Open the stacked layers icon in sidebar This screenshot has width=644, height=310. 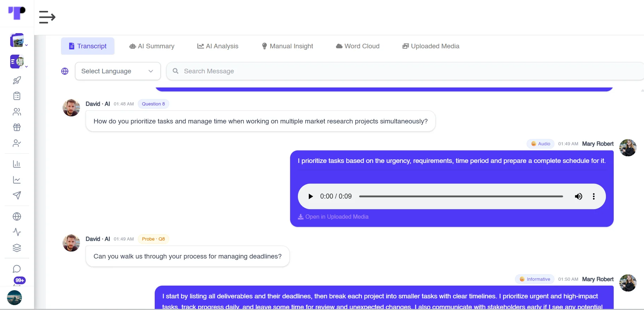(x=17, y=248)
